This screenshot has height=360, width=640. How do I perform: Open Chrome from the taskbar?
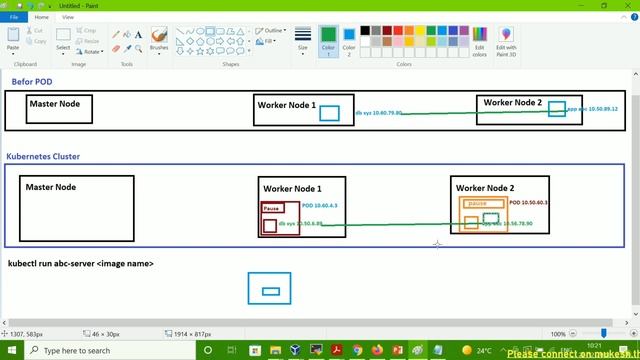point(357,350)
